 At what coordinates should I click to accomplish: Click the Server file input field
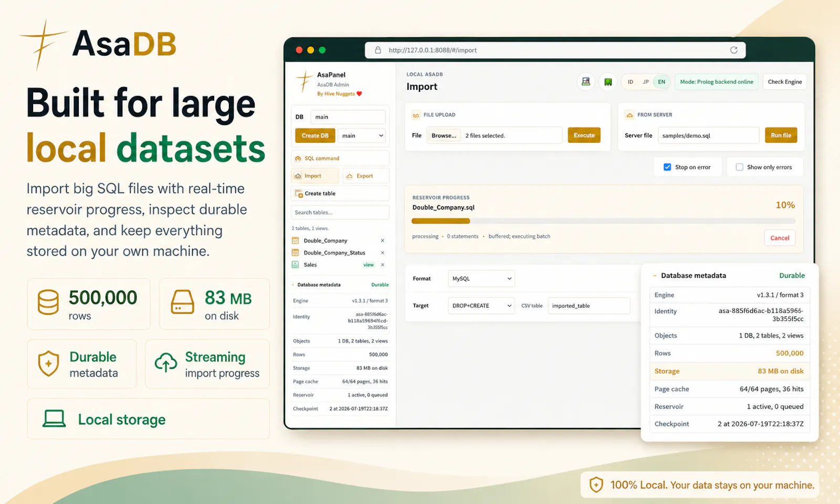(708, 135)
